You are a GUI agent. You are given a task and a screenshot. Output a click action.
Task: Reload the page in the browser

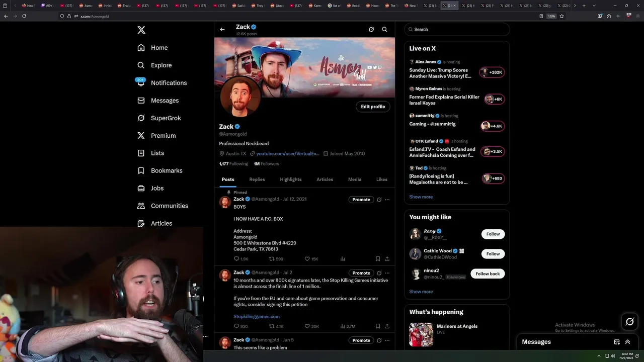point(24,16)
